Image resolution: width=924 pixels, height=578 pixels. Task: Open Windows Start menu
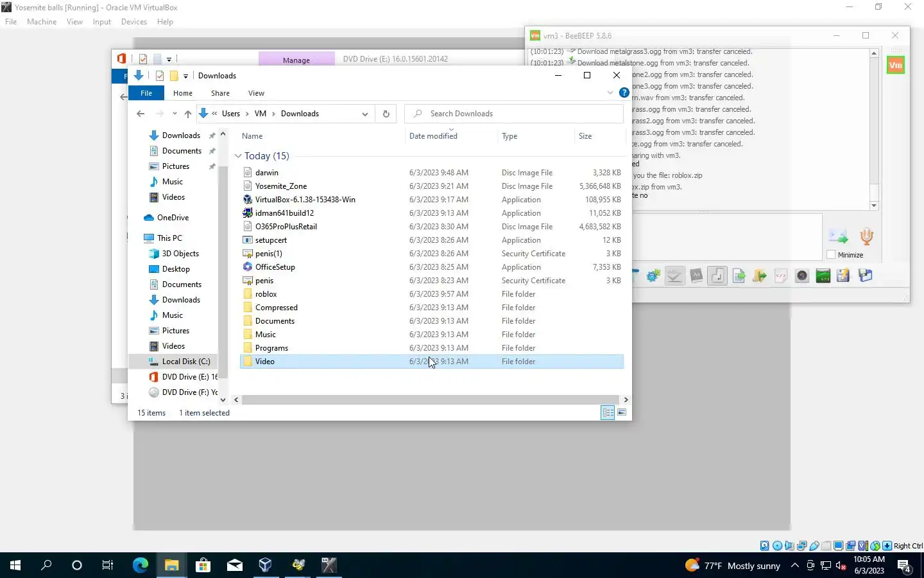(15, 565)
